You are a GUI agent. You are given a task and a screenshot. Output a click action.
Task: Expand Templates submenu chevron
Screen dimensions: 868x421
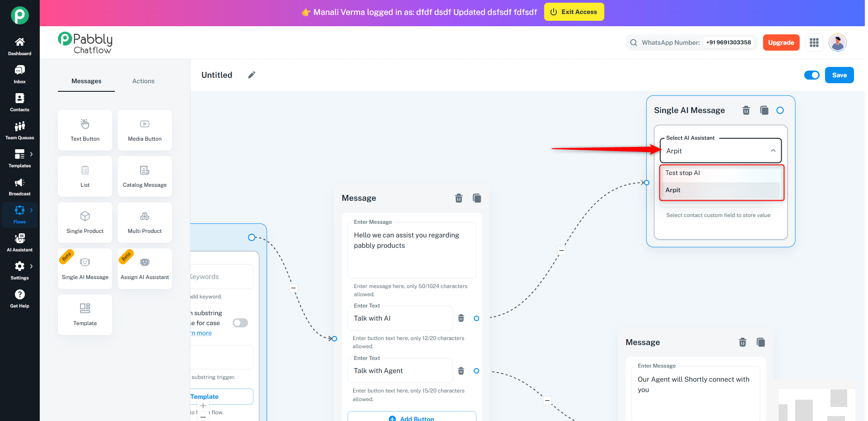click(31, 154)
